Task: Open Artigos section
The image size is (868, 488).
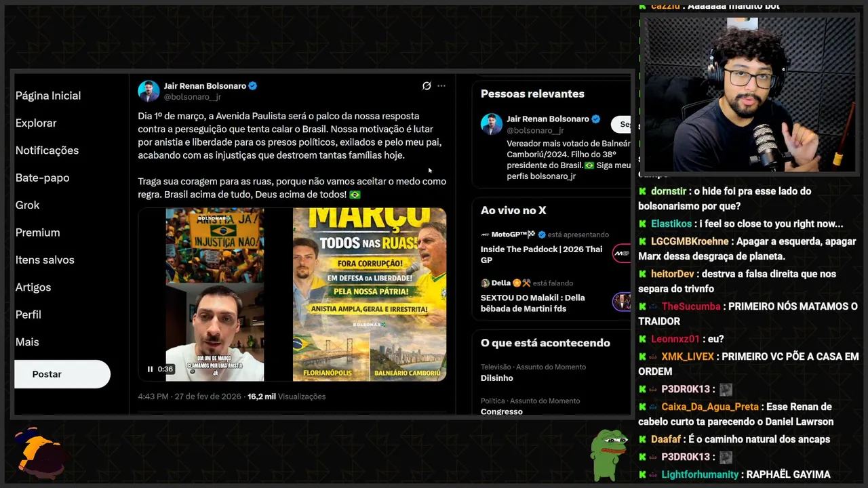Action: (33, 287)
